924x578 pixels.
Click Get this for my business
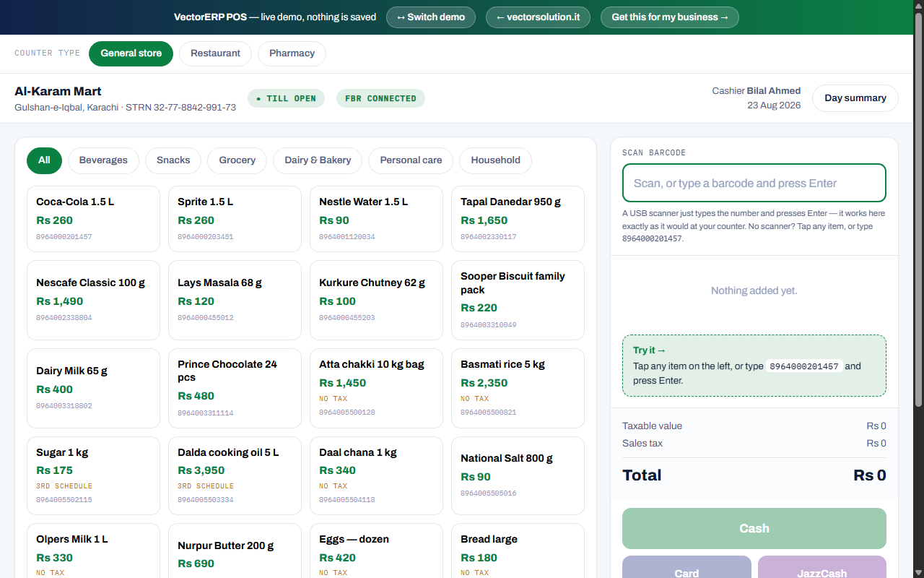669,17
